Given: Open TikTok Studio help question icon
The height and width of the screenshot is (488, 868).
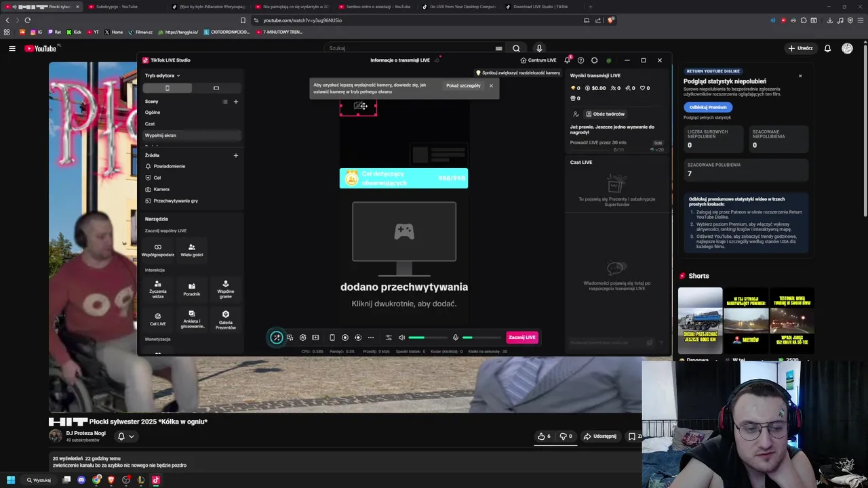Looking at the screenshot, I should (580, 60).
